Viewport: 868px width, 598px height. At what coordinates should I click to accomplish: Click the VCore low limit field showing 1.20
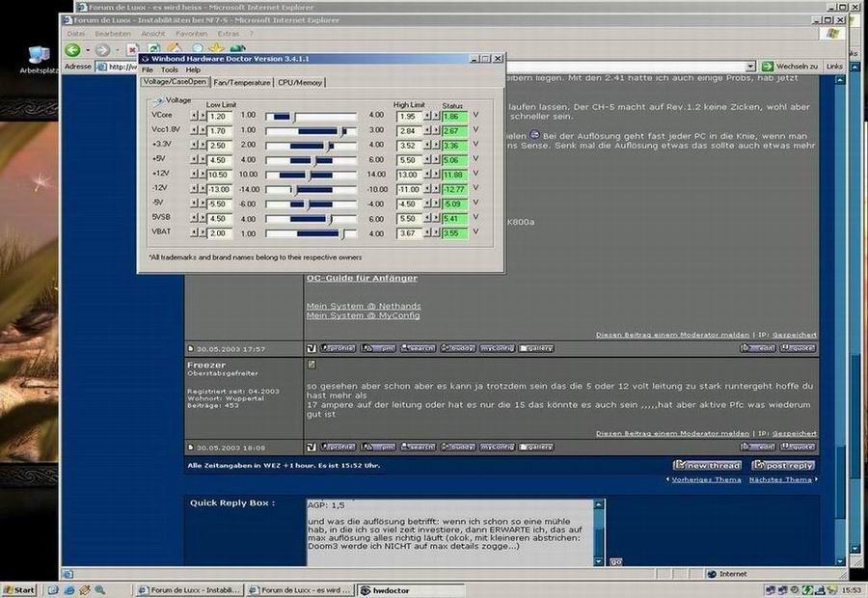pyautogui.click(x=219, y=117)
